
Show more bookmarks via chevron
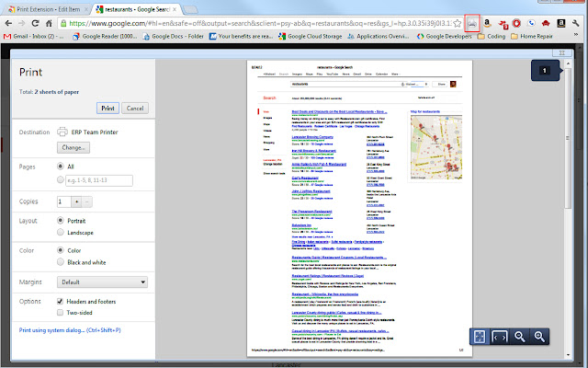coord(577,36)
